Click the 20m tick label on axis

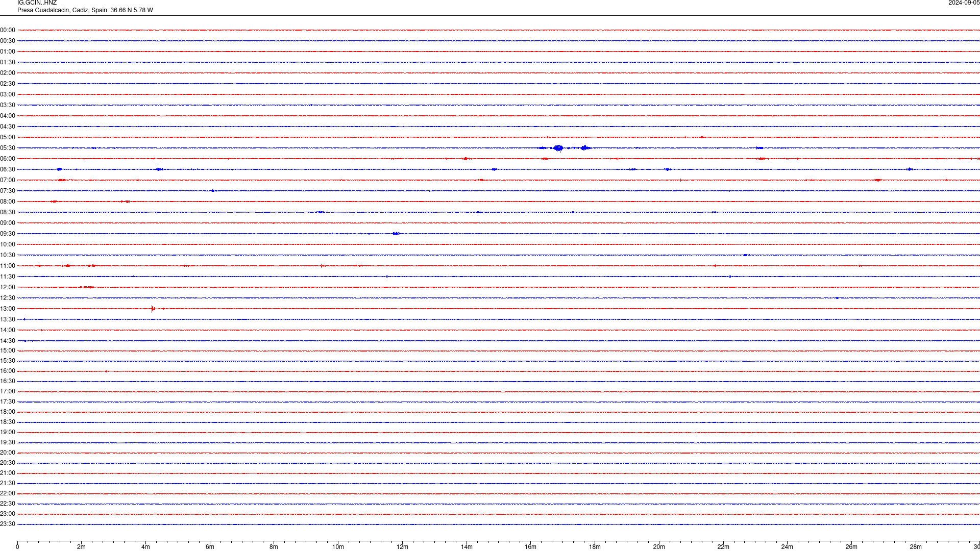[x=659, y=547]
